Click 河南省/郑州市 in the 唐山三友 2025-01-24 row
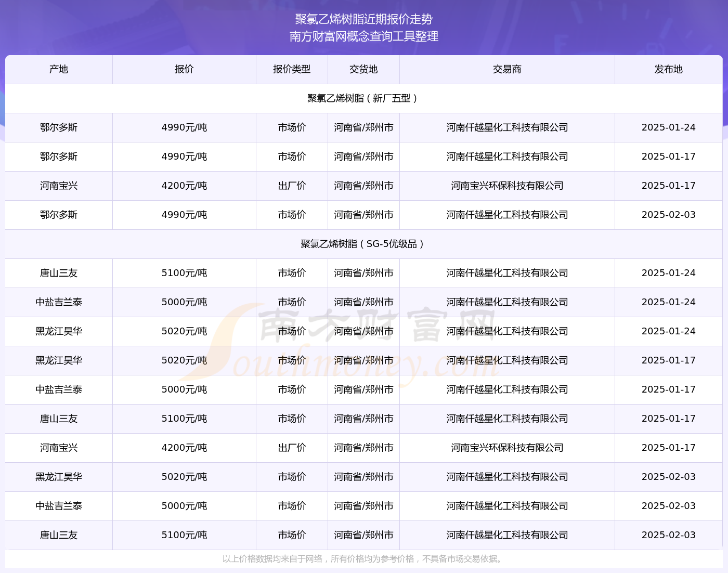The width and height of the screenshot is (728, 573). point(363,273)
